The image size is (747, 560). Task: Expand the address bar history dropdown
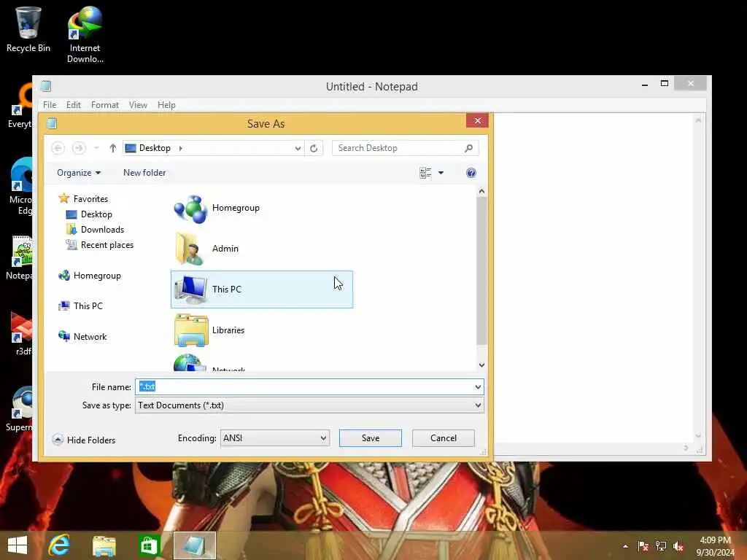coord(298,148)
